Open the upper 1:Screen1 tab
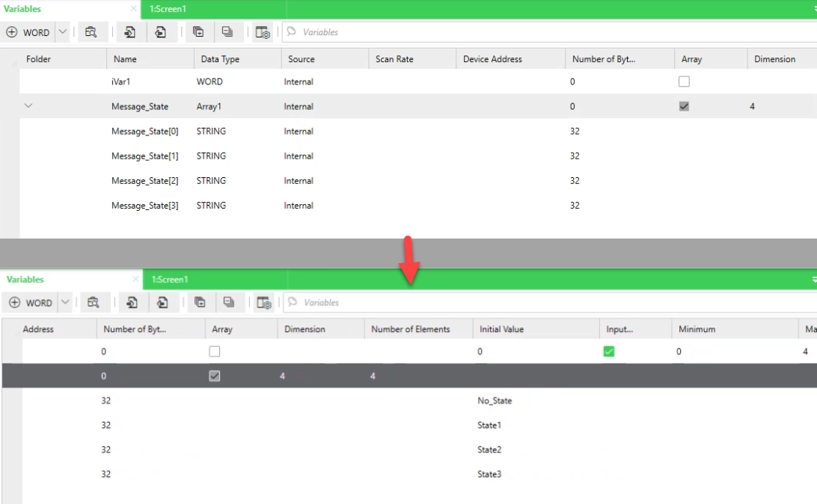Screen dimensions: 817x504 point(168,9)
